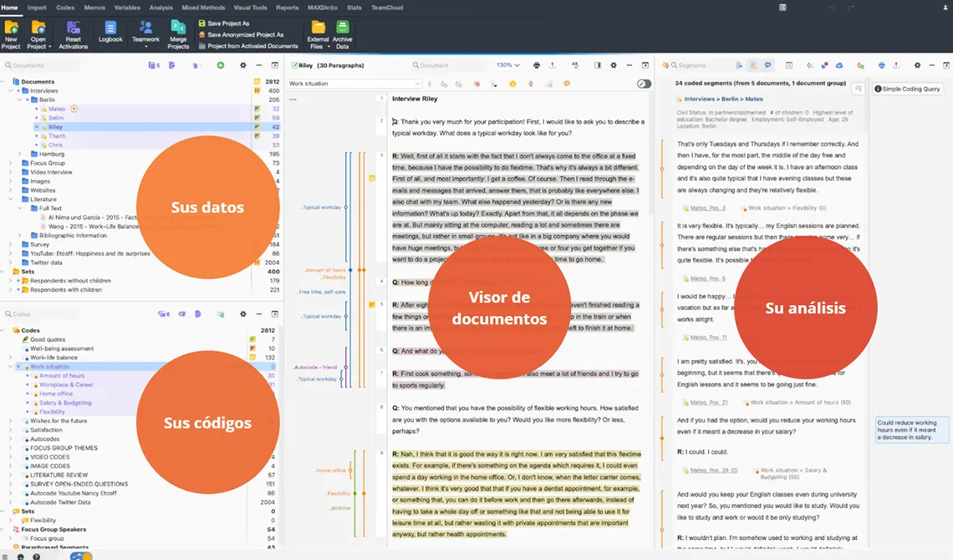Open the Codes panel gear settings
Screen dimensions: 953x560
point(243,314)
